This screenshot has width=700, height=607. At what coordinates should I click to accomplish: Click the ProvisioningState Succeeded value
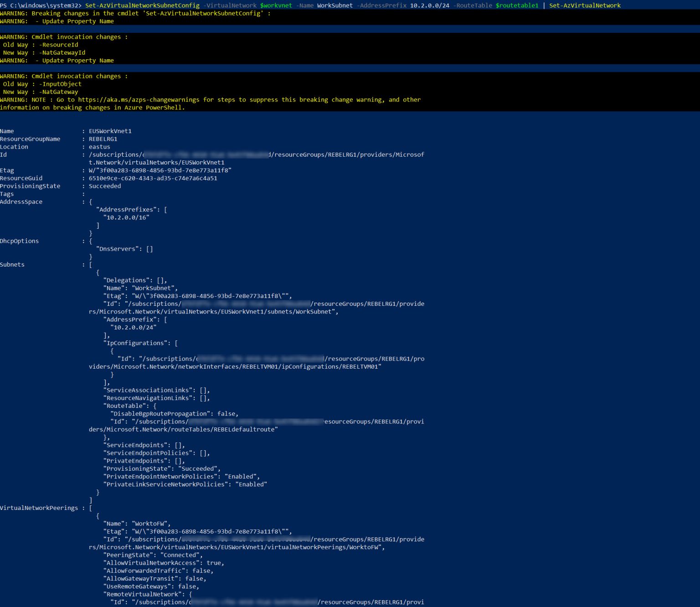tap(104, 186)
